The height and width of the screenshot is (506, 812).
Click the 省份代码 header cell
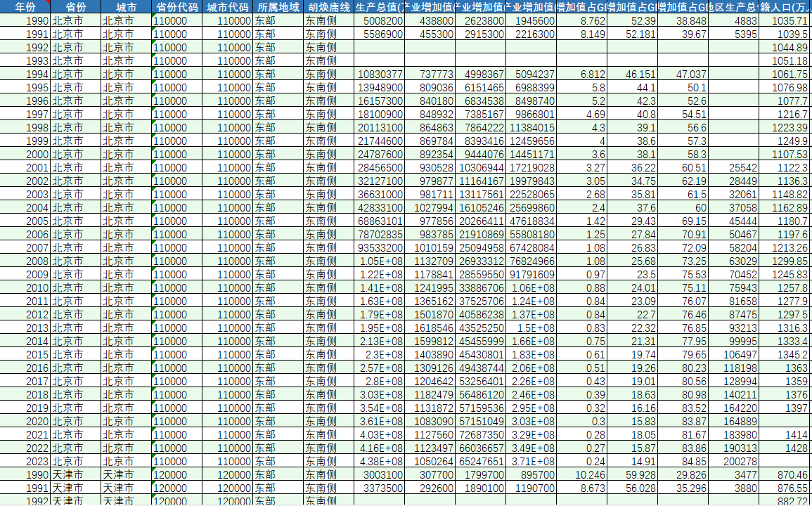point(176,7)
